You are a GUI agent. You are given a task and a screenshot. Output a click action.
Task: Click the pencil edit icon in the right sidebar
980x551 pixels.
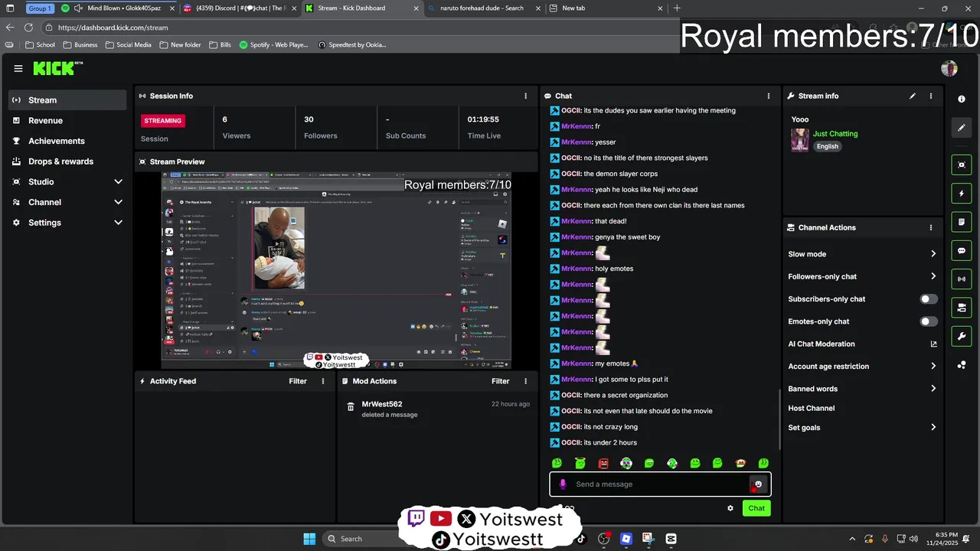(x=962, y=128)
